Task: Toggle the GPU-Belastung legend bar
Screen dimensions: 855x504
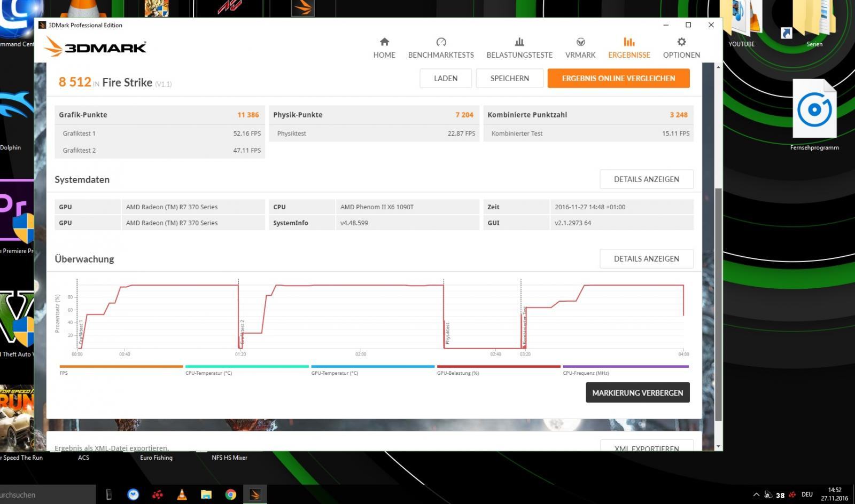Action: click(x=499, y=367)
